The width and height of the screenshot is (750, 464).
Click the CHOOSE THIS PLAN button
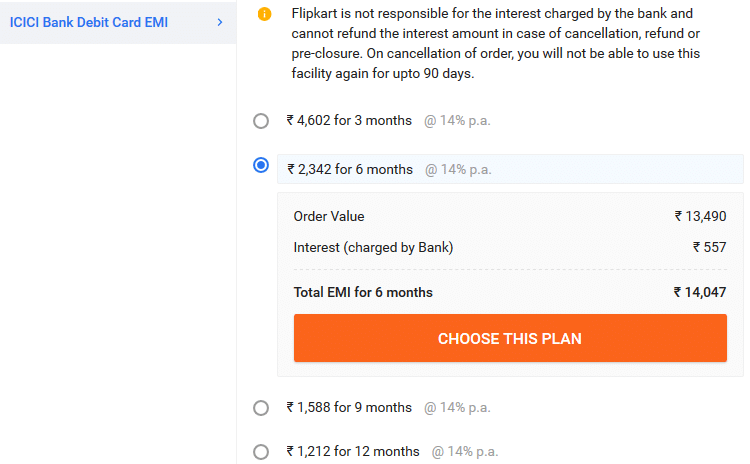(510, 338)
